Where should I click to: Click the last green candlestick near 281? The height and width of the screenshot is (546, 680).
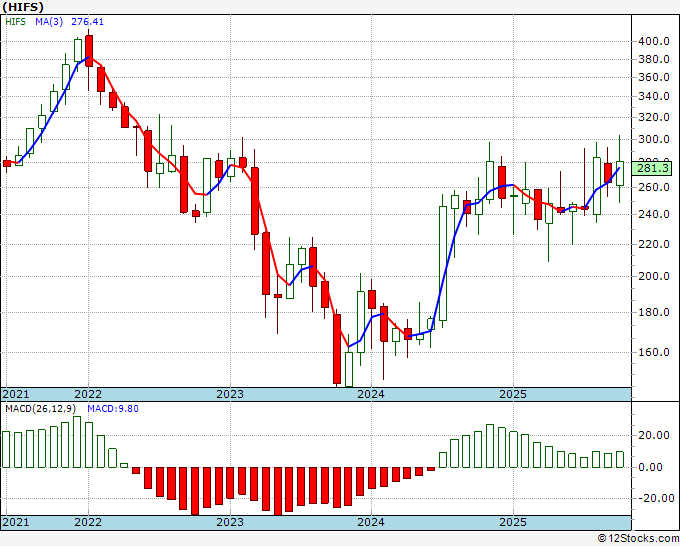coord(620,173)
